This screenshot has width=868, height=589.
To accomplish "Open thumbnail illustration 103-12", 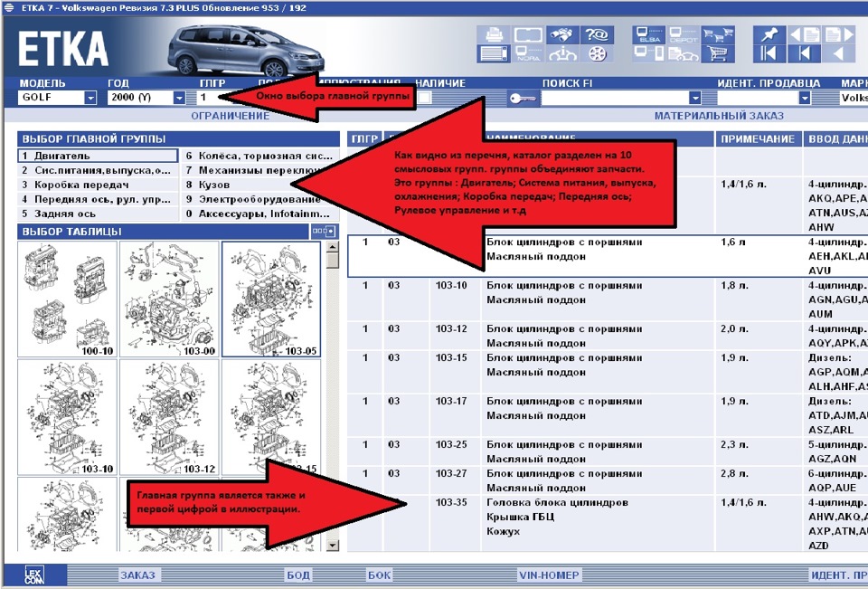I will [169, 417].
